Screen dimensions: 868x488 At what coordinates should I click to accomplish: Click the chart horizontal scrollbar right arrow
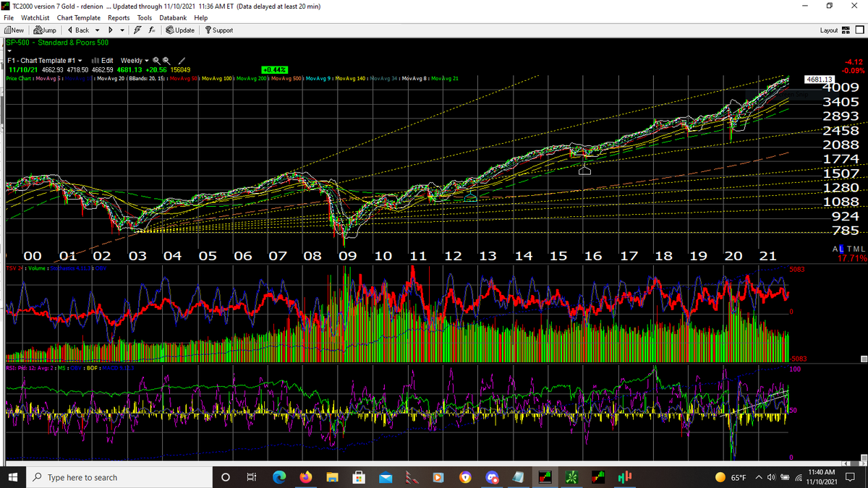(x=863, y=463)
